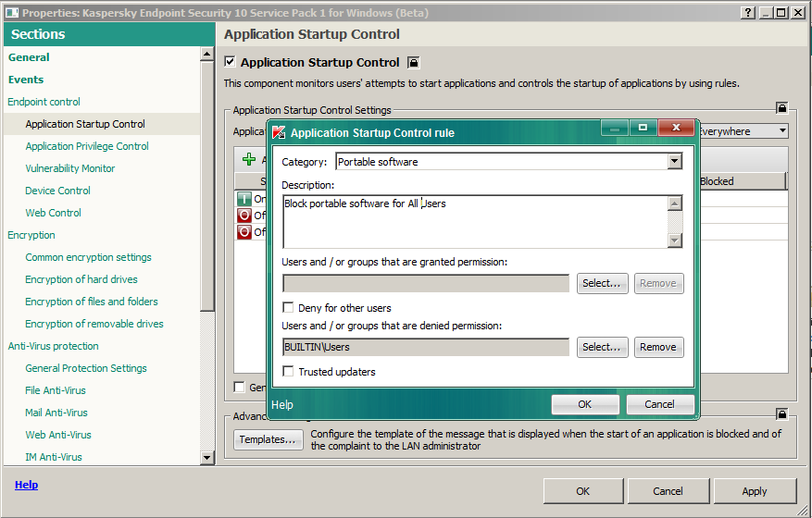Open Mail Anti-Virus section
The height and width of the screenshot is (518, 812).
coord(56,413)
